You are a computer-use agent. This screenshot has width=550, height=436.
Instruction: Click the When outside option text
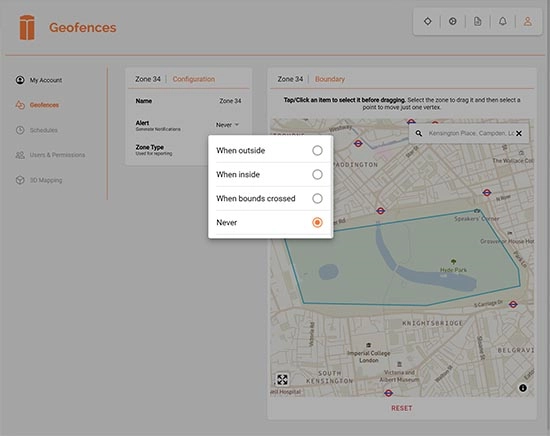pyautogui.click(x=241, y=150)
